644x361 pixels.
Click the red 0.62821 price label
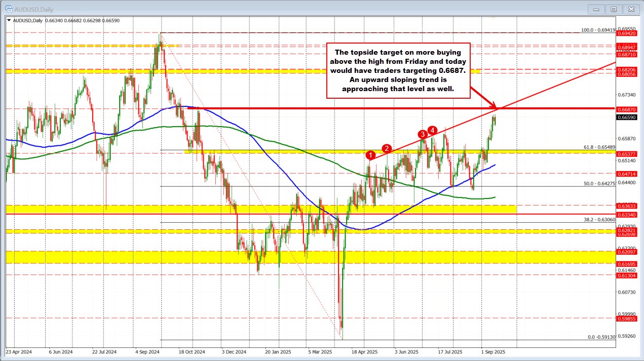point(626,230)
